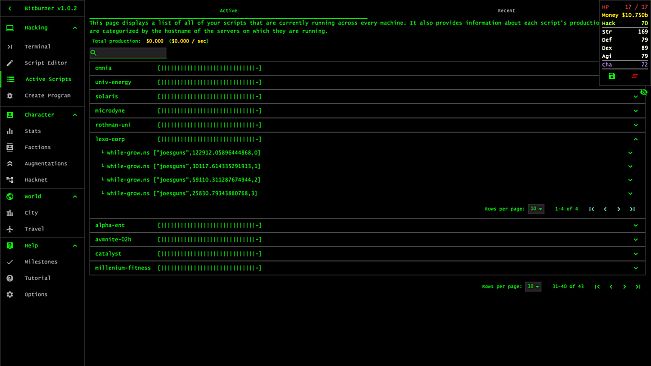Collapse the sidebar with the back chevron
Viewport: 651px width, 366px height.
(x=10, y=8)
